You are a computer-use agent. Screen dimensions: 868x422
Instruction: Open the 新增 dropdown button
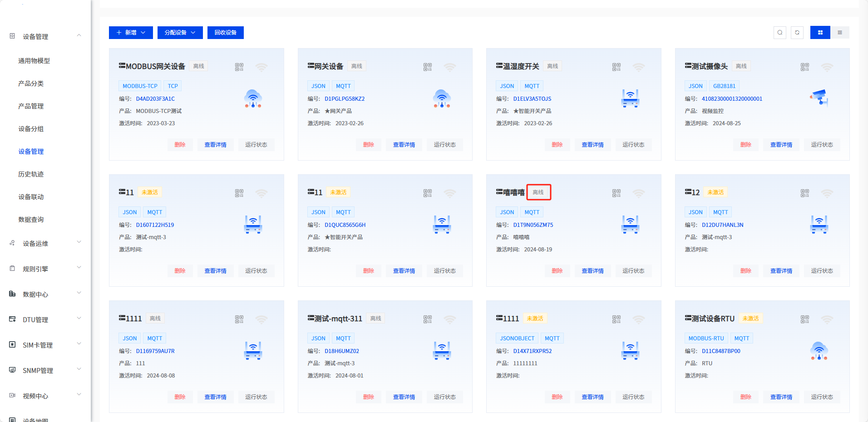click(131, 33)
